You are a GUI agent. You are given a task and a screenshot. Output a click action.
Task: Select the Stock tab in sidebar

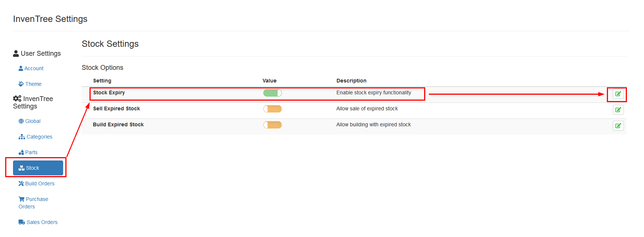[38, 168]
